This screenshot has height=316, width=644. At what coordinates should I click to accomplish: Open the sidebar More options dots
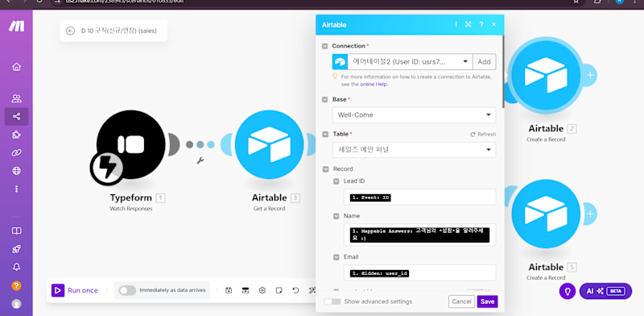16,189
